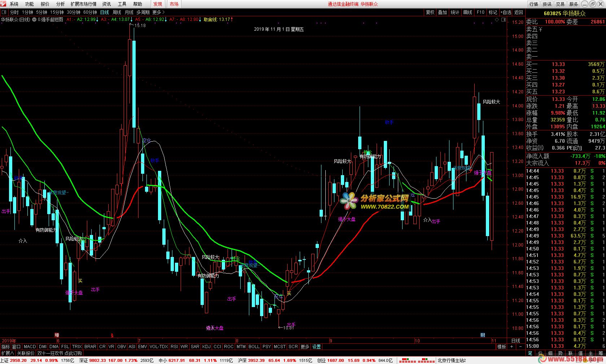606x364 pixels.
Task: Toggle the left panel icon beside 分时
Action: point(4,12)
